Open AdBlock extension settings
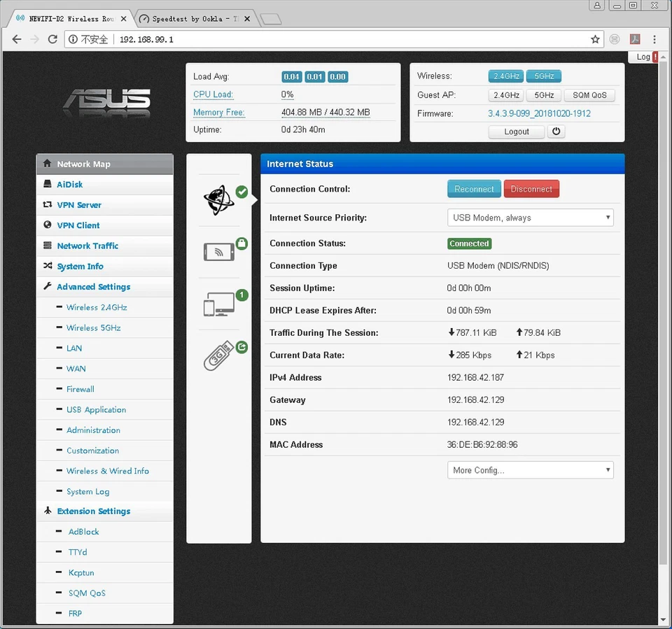The height and width of the screenshot is (629, 672). point(105,532)
